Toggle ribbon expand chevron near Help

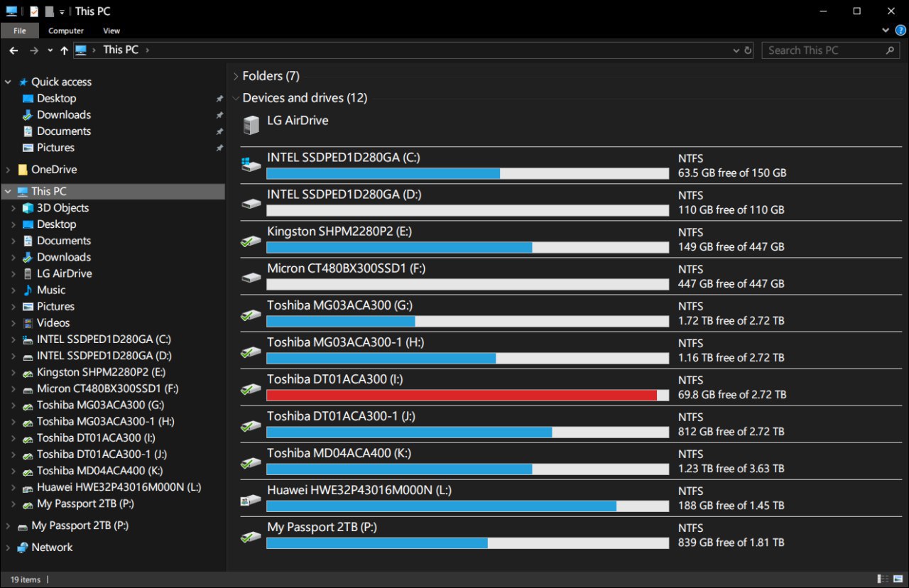[x=886, y=31]
